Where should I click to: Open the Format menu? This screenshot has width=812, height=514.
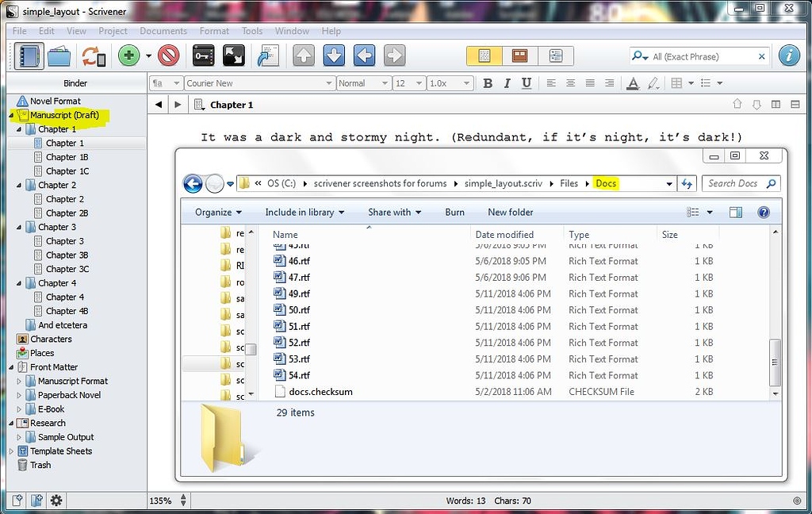coord(214,31)
